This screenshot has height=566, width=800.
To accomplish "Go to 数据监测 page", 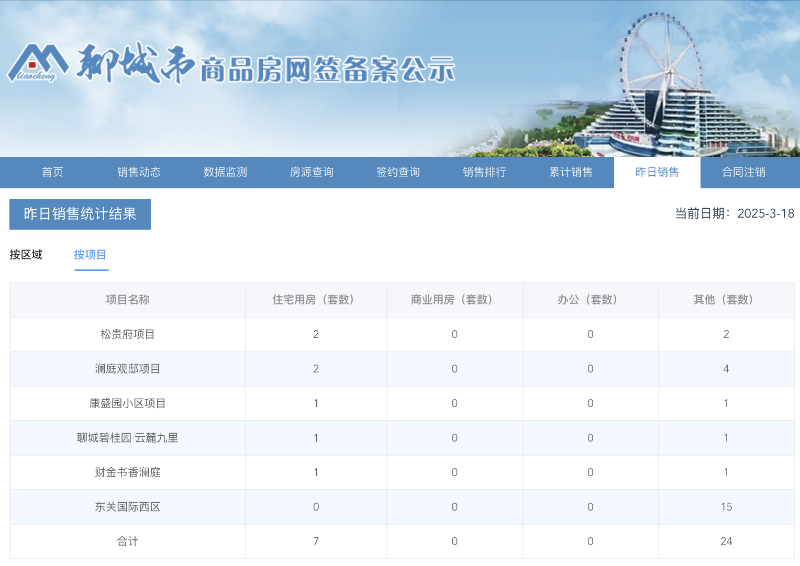I will [226, 173].
